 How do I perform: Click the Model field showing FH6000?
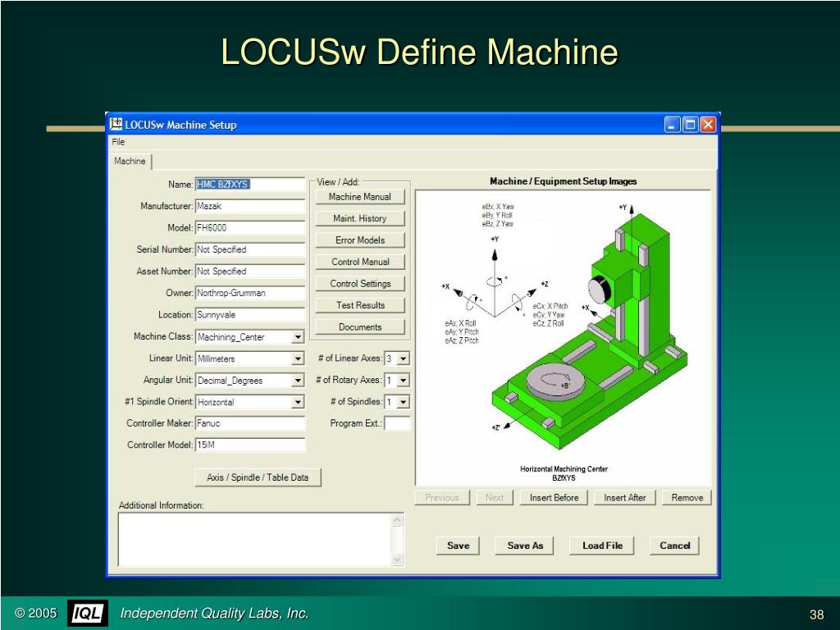pyautogui.click(x=250, y=228)
